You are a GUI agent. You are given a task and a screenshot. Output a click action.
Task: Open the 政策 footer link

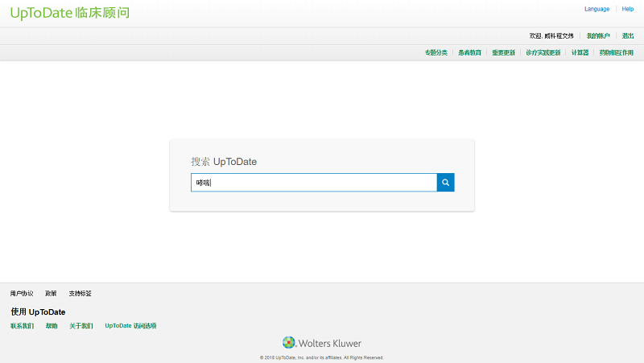click(x=51, y=294)
